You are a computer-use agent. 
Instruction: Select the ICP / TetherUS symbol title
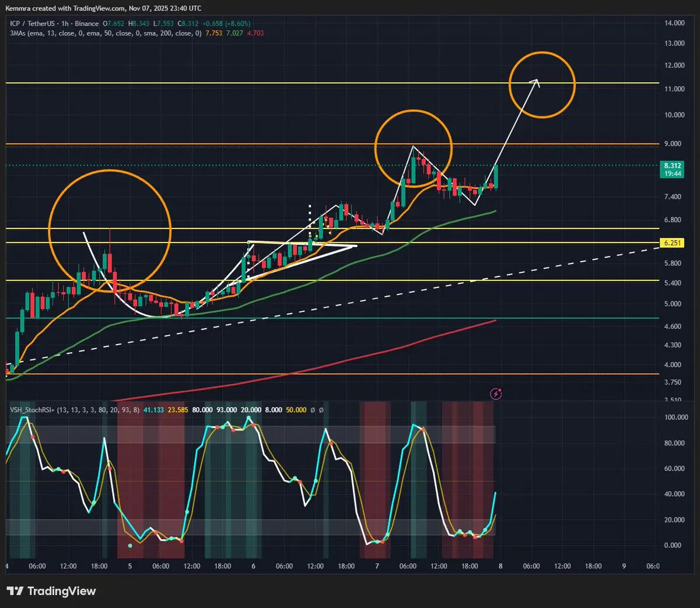point(33,24)
